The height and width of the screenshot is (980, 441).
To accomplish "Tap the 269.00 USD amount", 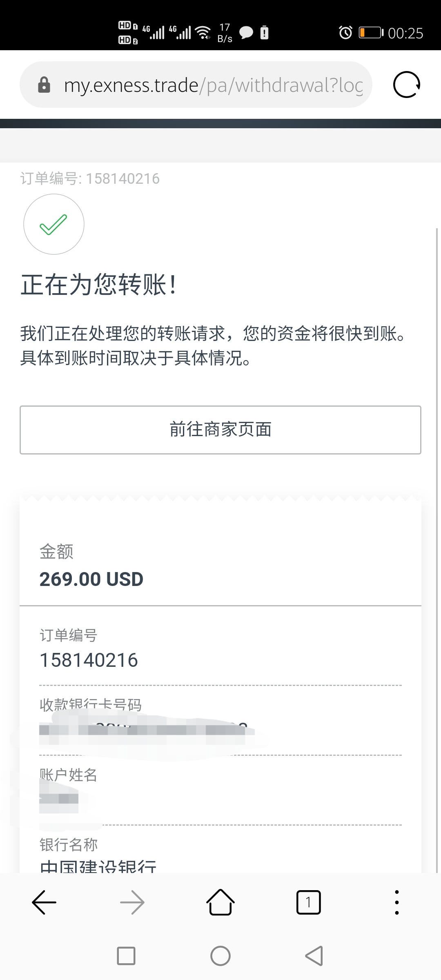I will 91,579.
